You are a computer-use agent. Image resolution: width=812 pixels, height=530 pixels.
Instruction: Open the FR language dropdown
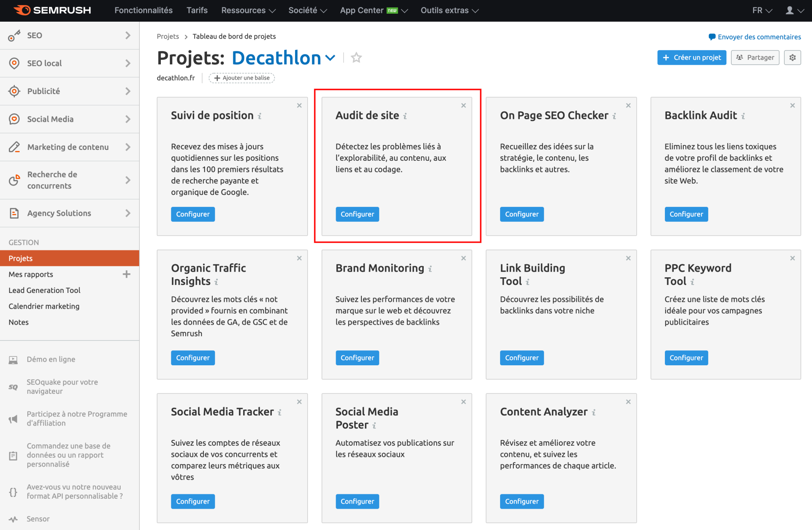[761, 10]
